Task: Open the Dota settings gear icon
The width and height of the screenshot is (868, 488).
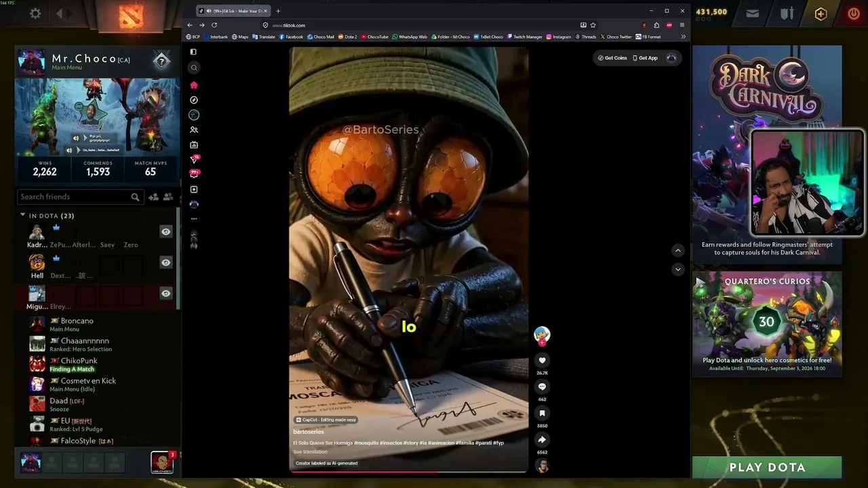Action: coord(35,14)
